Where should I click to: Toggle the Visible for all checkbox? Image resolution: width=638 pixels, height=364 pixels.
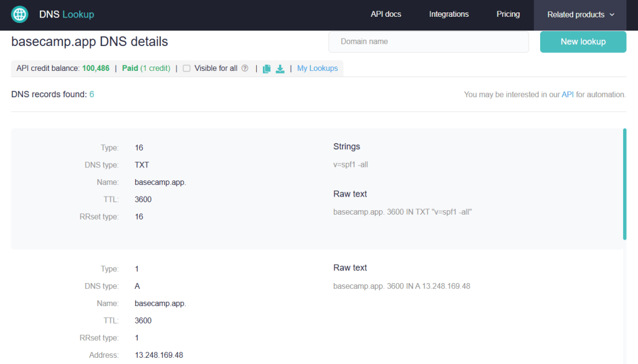(186, 68)
